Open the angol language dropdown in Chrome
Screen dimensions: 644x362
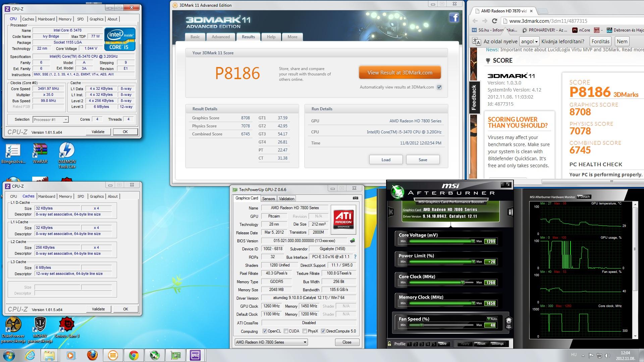click(x=529, y=42)
